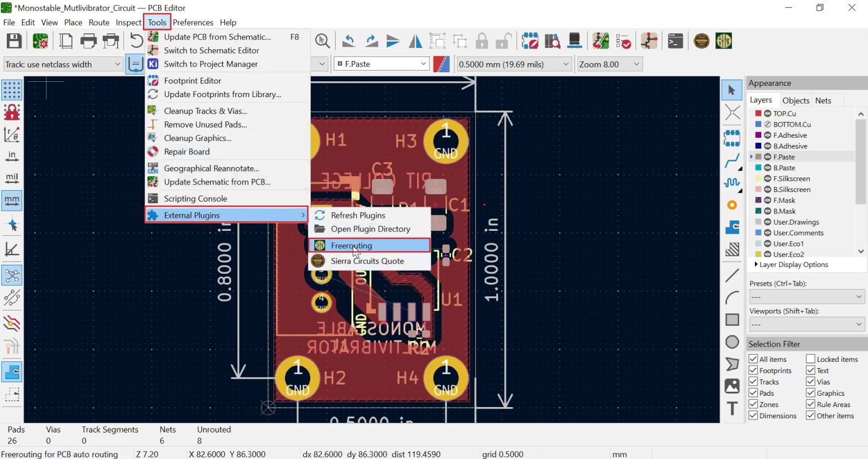
Task: Switch to the Nets tab
Action: (822, 100)
